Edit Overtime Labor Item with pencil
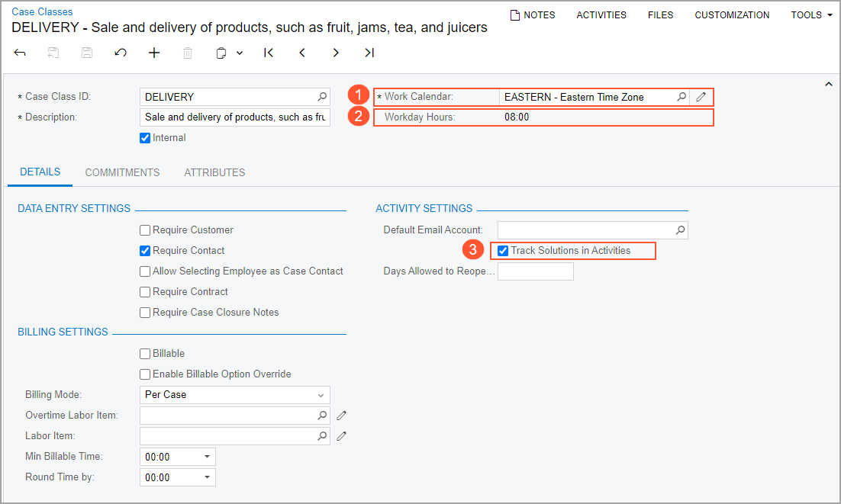 tap(341, 415)
